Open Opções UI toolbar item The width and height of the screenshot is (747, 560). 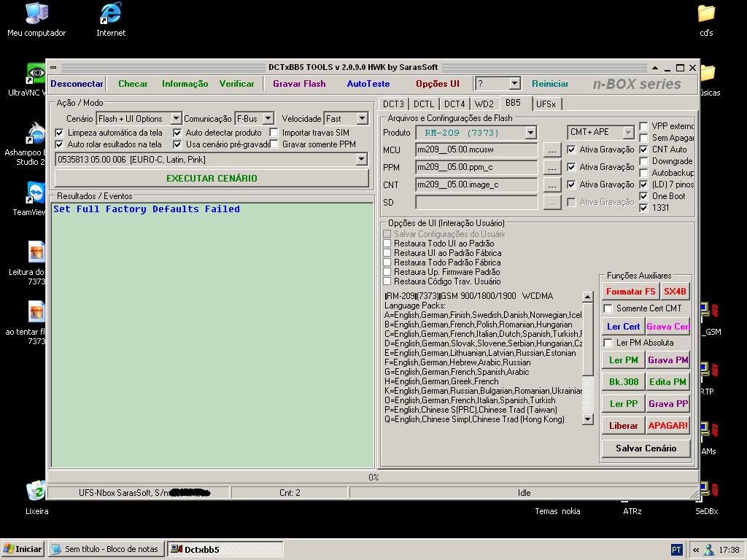click(x=438, y=84)
